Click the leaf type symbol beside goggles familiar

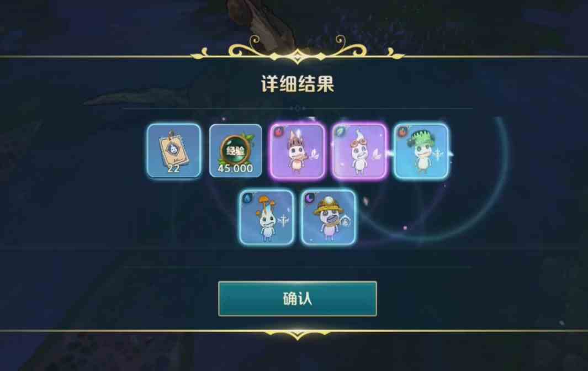tap(375, 154)
